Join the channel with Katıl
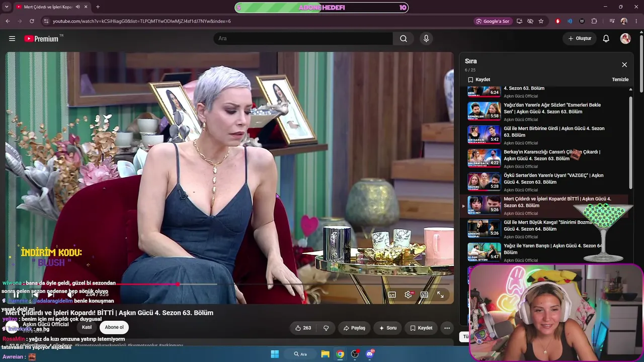Image resolution: width=644 pixels, height=362 pixels. point(87,327)
